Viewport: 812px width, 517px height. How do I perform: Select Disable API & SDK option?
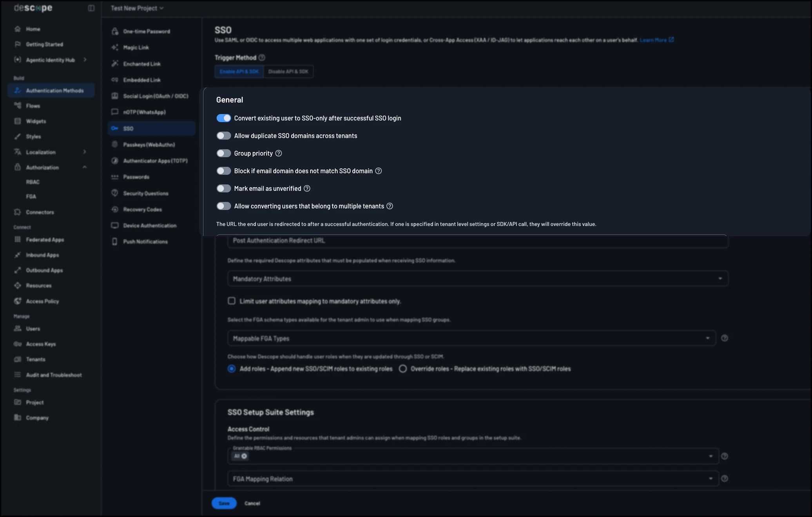[x=288, y=71]
